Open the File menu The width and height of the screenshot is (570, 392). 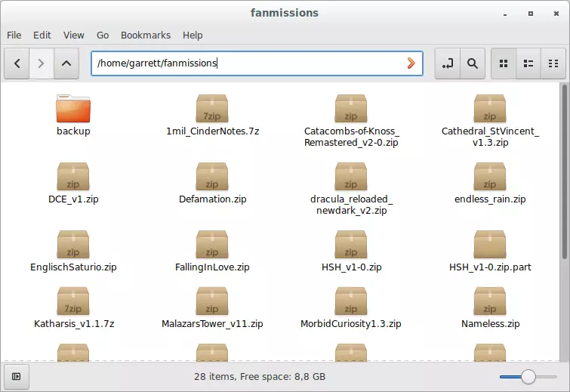[x=14, y=35]
